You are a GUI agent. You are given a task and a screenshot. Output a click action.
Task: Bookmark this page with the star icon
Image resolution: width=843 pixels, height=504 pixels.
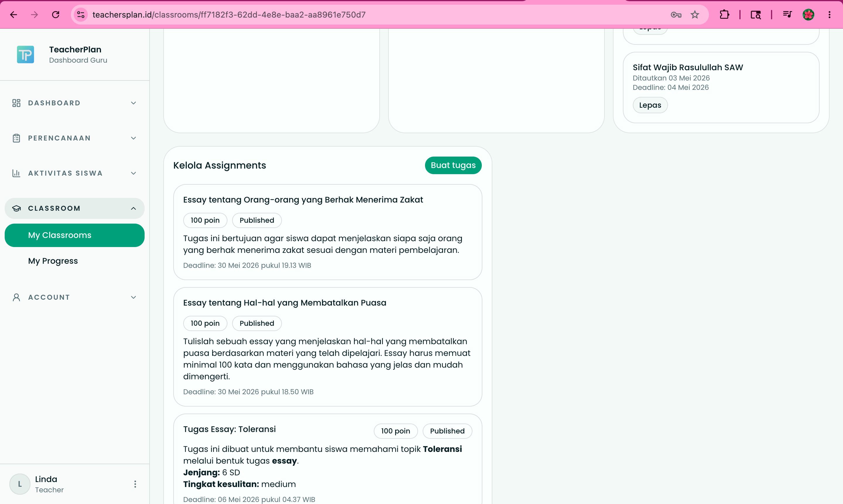pos(695,15)
